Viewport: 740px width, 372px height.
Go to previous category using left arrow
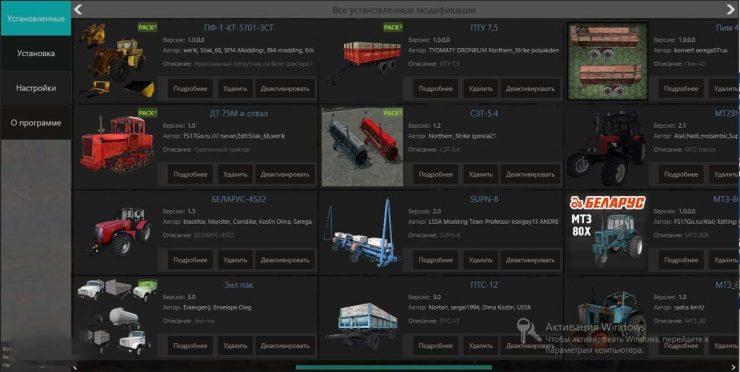click(x=78, y=9)
